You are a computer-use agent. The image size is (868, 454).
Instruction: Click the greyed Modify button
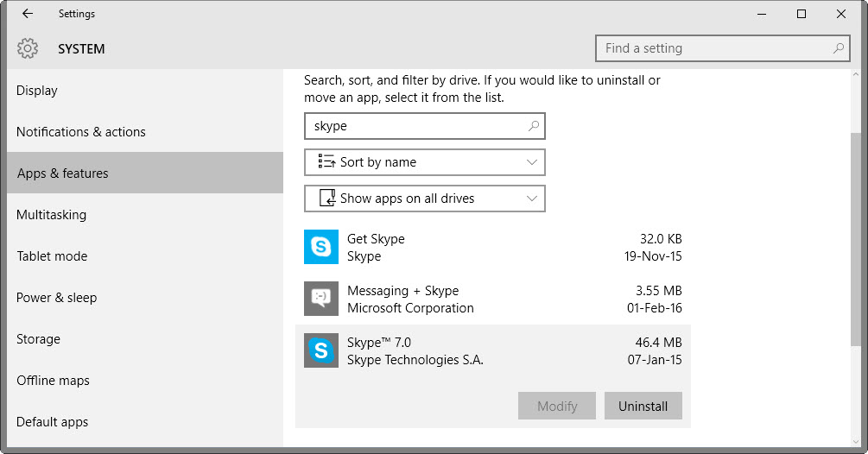coord(557,406)
